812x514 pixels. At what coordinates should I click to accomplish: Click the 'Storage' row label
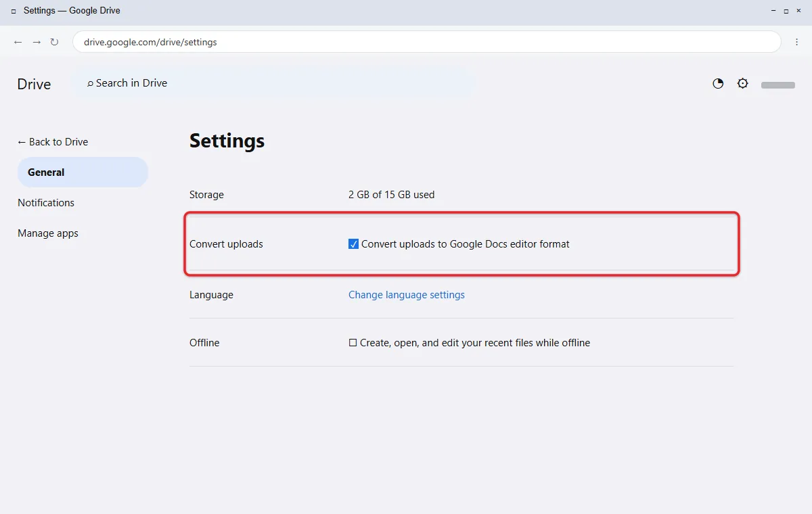click(206, 195)
